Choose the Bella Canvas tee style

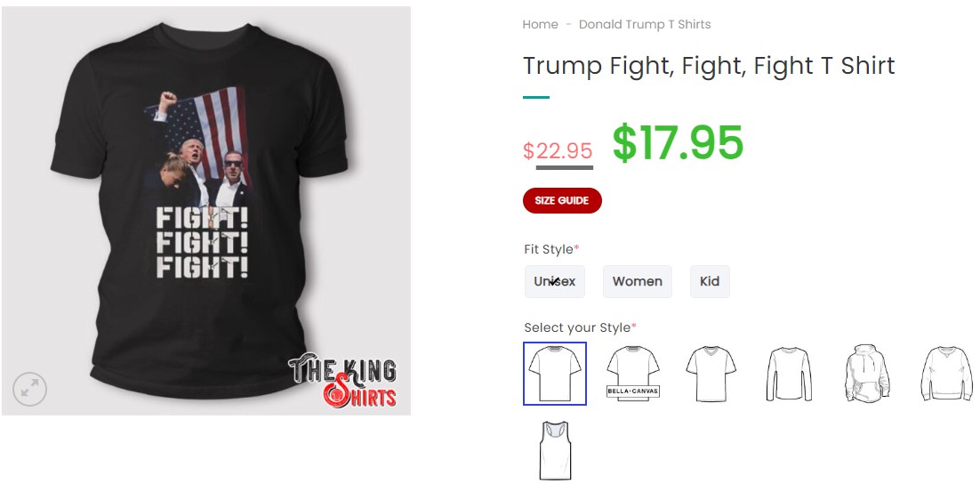point(632,373)
